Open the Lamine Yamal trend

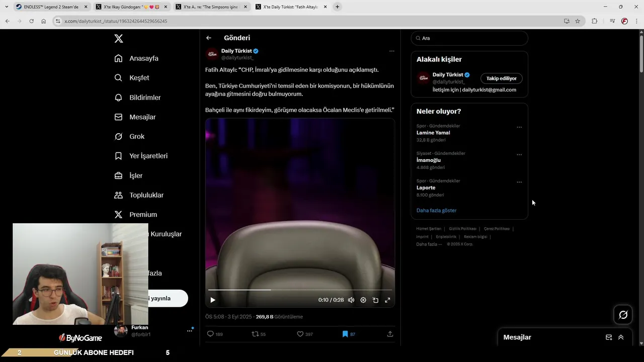(433, 133)
